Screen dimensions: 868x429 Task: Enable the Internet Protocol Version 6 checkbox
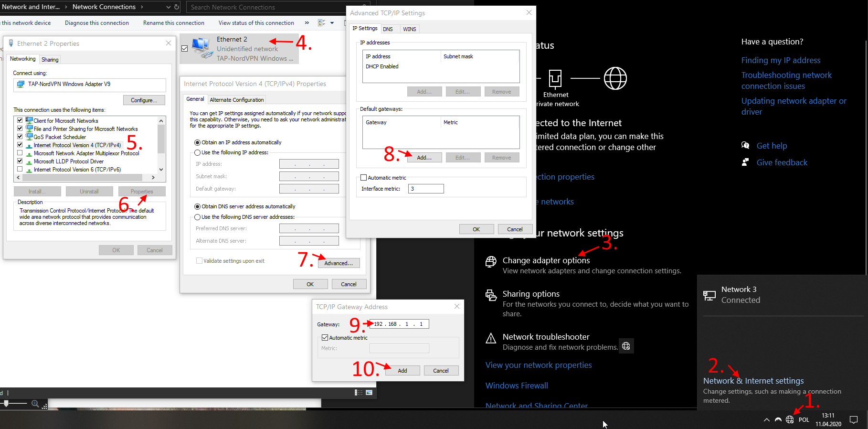pos(20,169)
